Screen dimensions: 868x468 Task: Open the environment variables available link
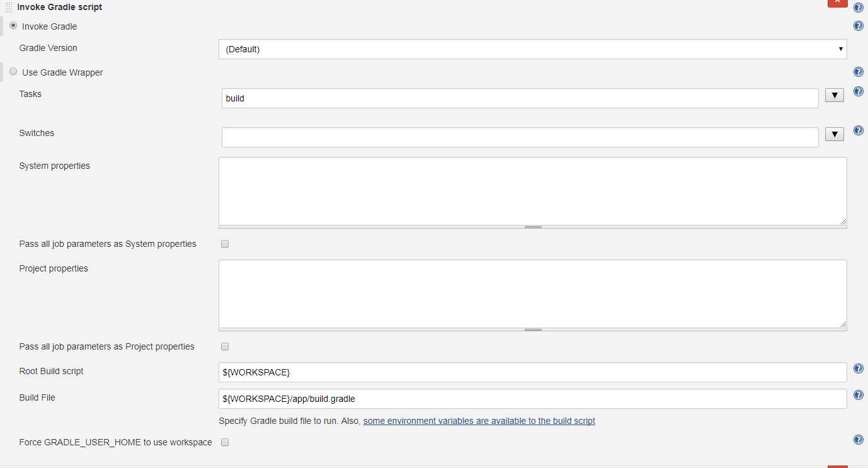(479, 421)
